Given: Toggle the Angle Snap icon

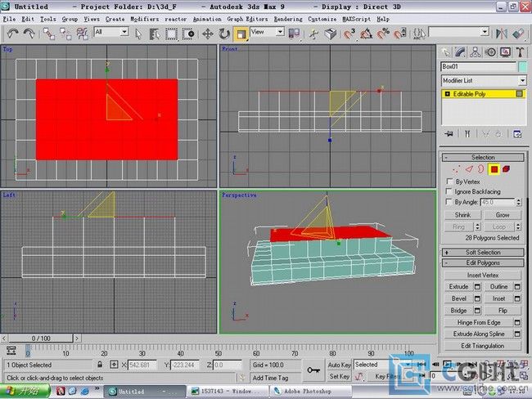Looking at the screenshot, I should coord(366,34).
